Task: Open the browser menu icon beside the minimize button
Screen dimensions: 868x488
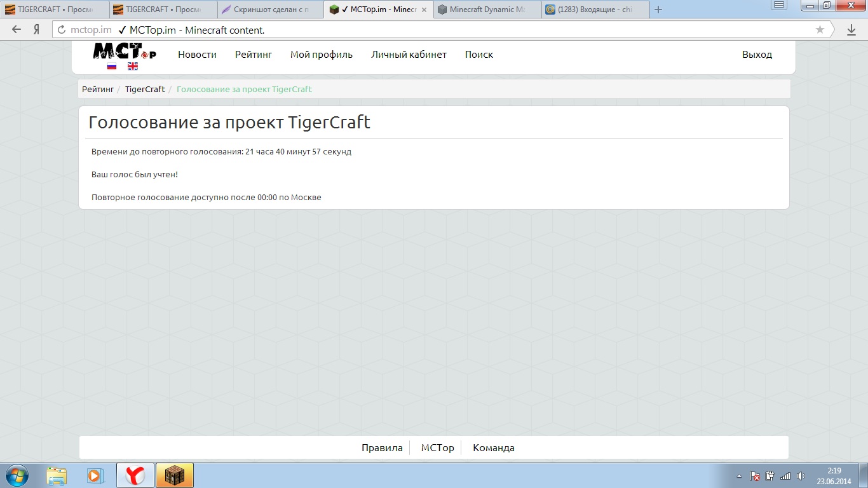Action: [779, 5]
